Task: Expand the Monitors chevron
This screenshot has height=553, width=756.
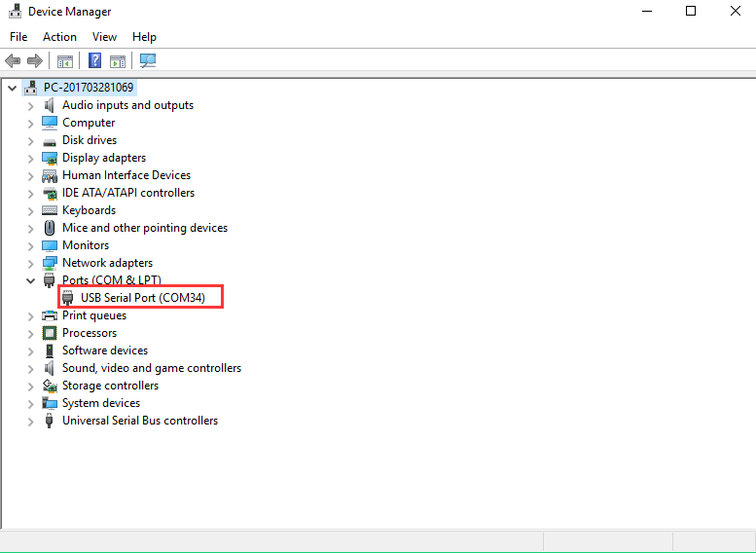Action: pyautogui.click(x=31, y=246)
